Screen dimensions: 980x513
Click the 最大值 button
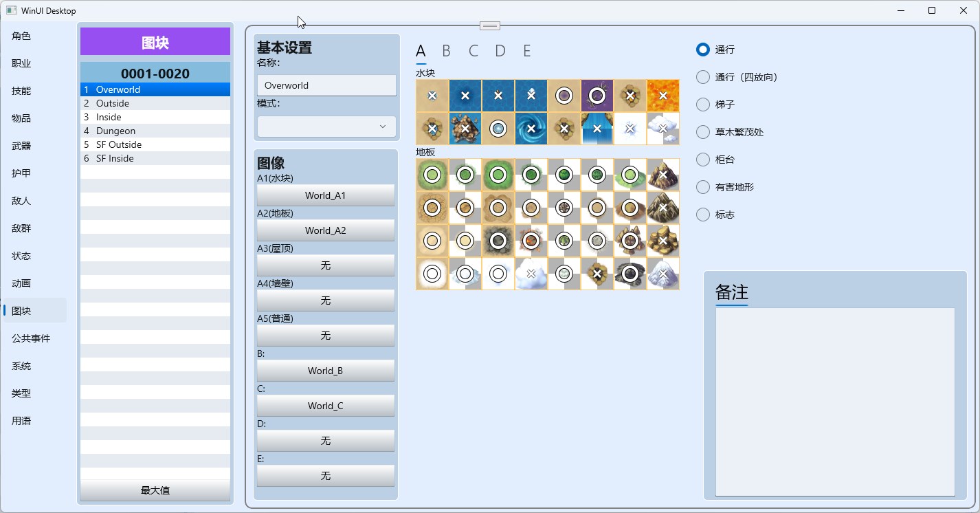[155, 490]
